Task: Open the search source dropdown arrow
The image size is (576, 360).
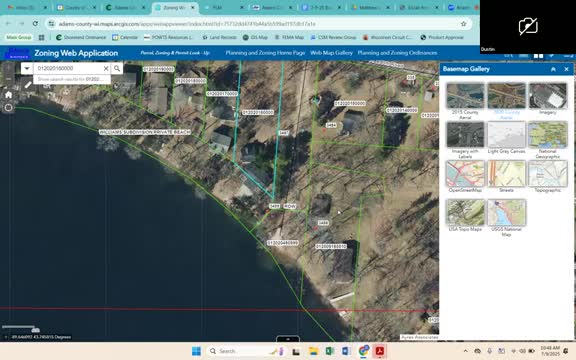Action: pos(27,68)
